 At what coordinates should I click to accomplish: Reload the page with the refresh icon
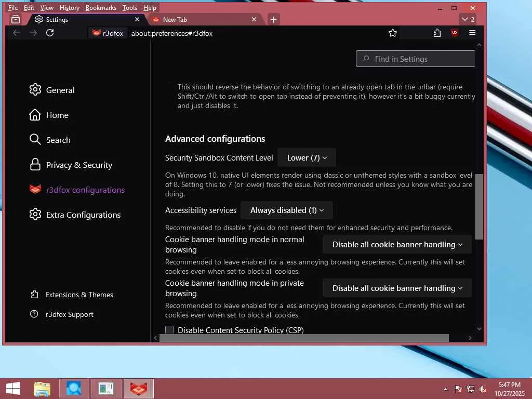50,33
